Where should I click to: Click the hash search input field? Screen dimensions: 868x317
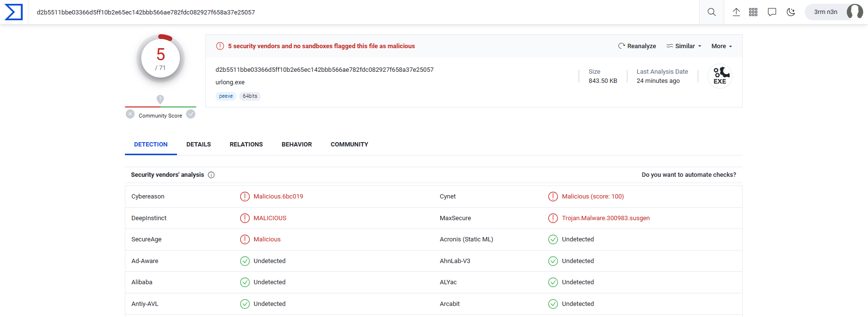[364, 12]
